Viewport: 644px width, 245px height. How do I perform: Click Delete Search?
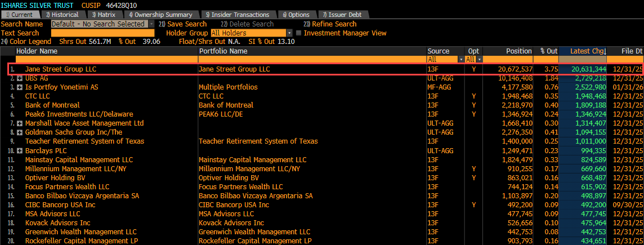pos(247,24)
